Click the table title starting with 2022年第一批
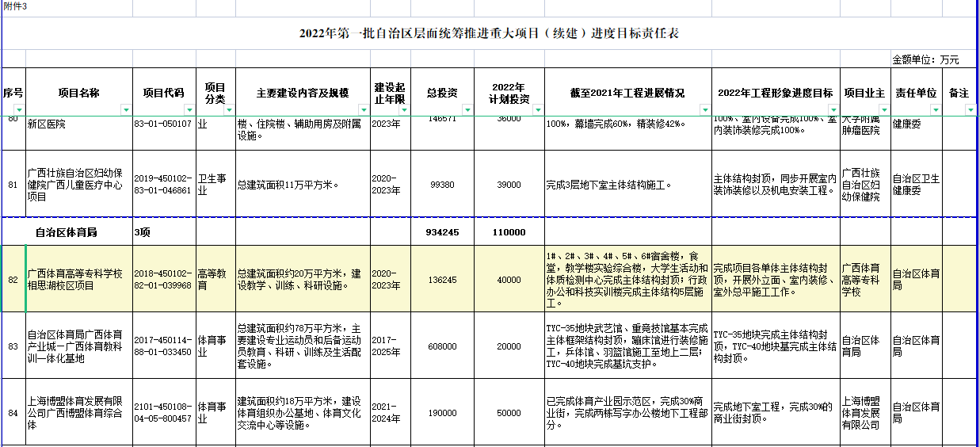The height and width of the screenshot is (447, 980). click(489, 33)
